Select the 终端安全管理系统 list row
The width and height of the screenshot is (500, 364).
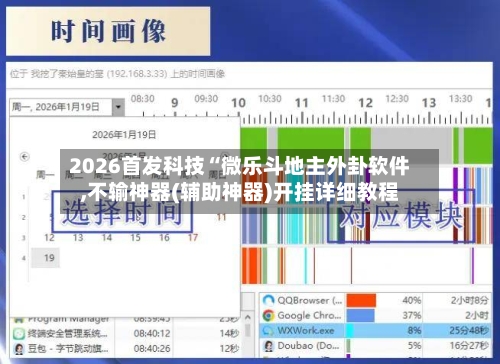point(125,333)
